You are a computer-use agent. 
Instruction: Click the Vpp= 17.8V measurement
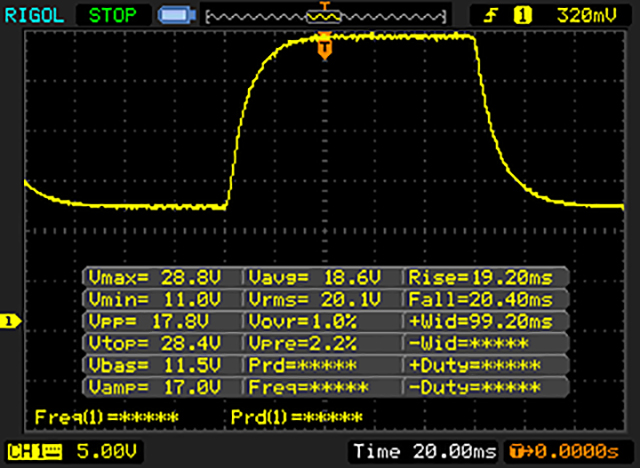(149, 322)
